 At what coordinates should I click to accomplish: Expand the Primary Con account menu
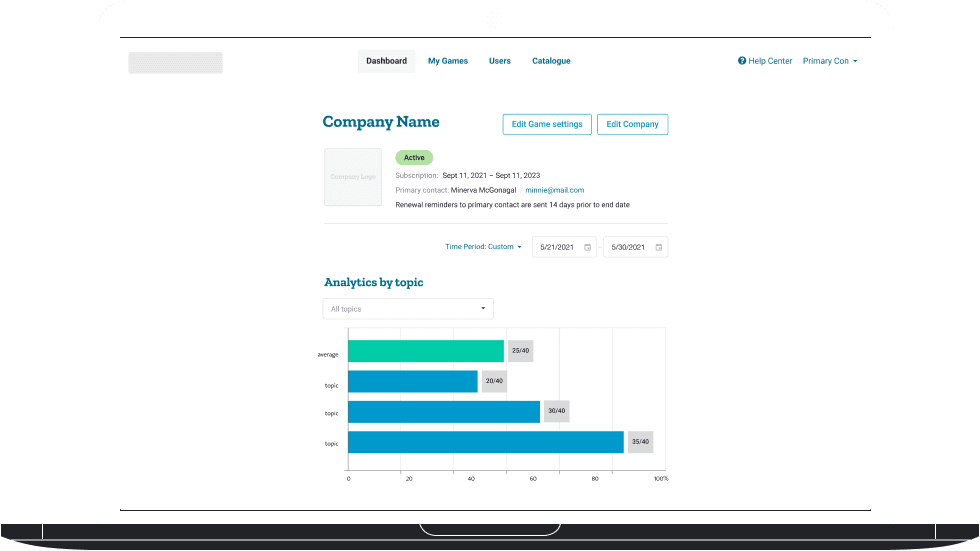tap(830, 61)
